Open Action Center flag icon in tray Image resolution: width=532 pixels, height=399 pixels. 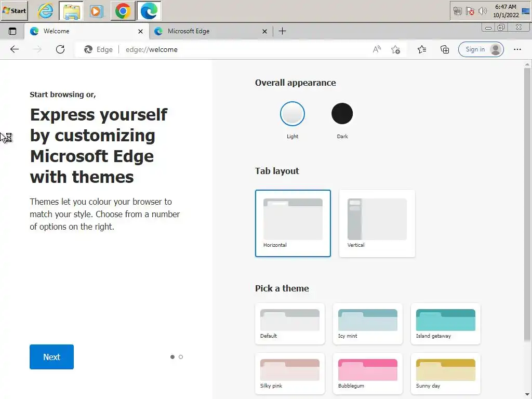pyautogui.click(x=470, y=11)
